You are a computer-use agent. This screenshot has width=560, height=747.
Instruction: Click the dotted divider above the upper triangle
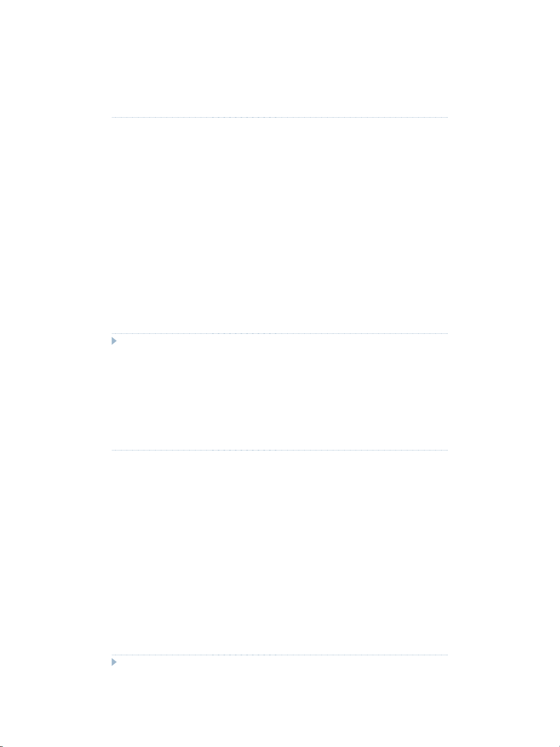click(279, 333)
